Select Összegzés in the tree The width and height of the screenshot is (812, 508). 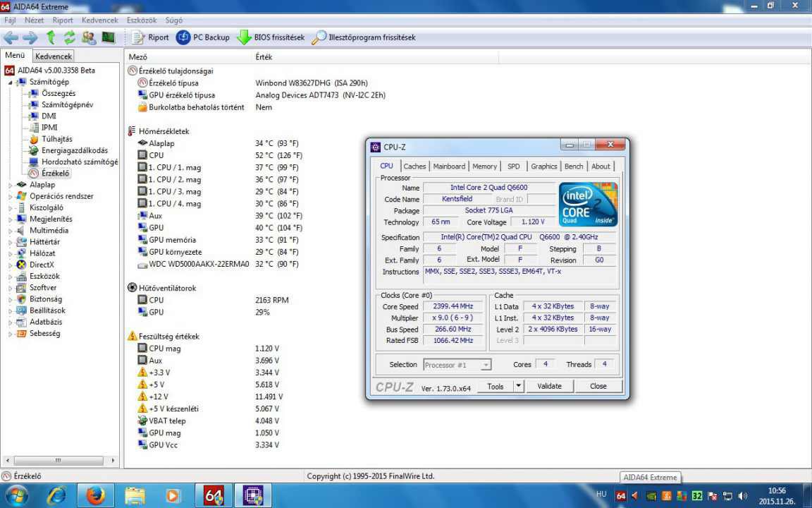point(59,93)
